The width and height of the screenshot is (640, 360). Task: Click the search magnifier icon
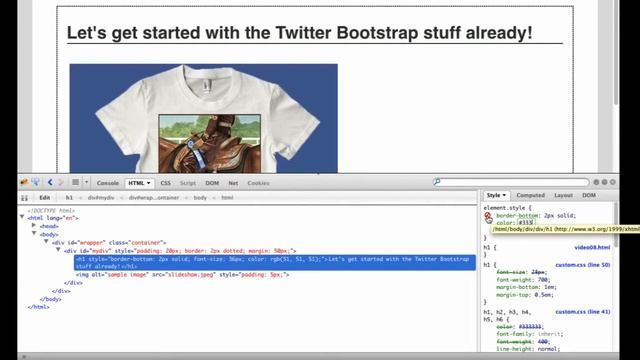coord(437,182)
